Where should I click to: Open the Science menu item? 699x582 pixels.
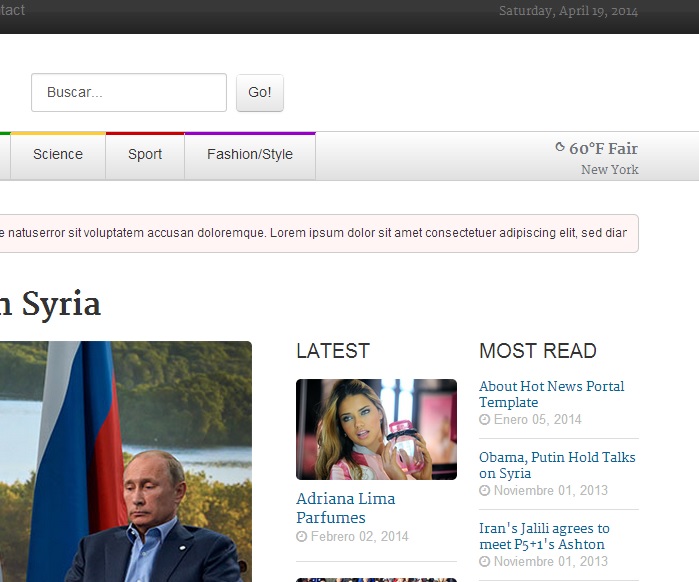pyautogui.click(x=58, y=154)
